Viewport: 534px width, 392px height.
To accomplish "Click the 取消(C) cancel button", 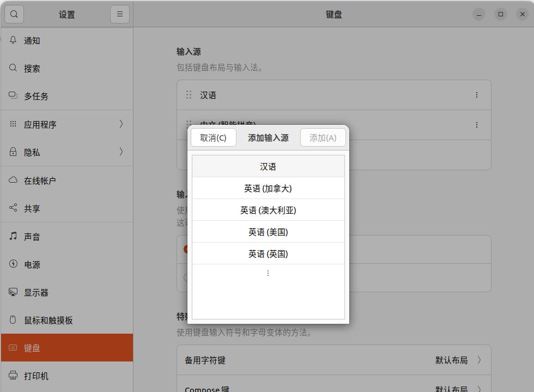I will [214, 137].
